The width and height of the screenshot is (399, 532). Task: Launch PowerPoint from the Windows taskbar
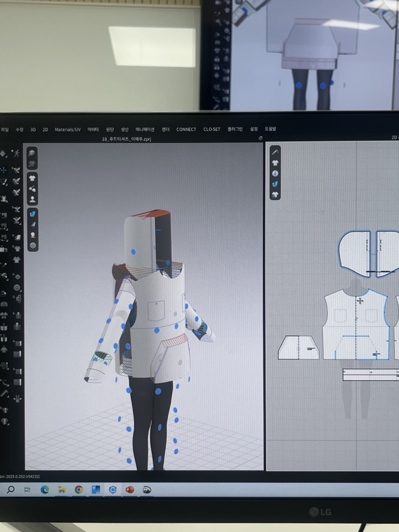click(130, 490)
